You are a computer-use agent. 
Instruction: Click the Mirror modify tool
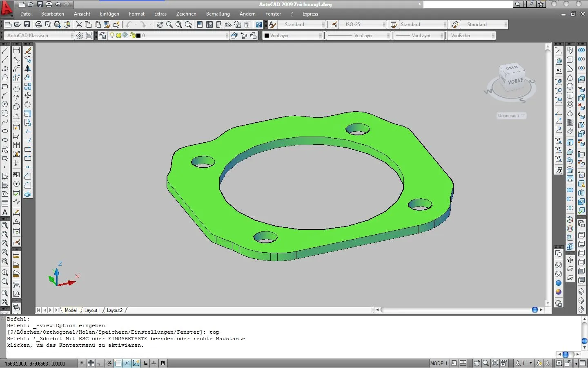click(28, 68)
